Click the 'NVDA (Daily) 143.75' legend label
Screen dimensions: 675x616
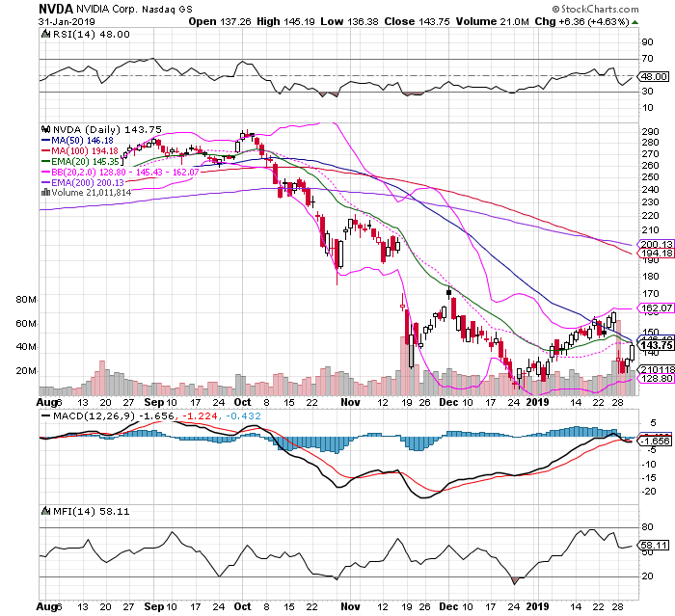click(x=107, y=129)
